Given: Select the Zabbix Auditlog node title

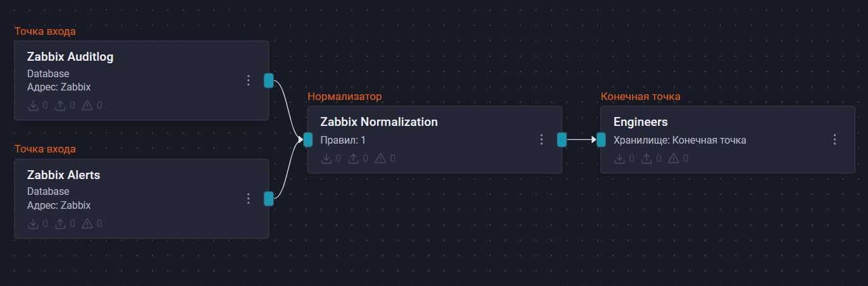Looking at the screenshot, I should click(70, 57).
